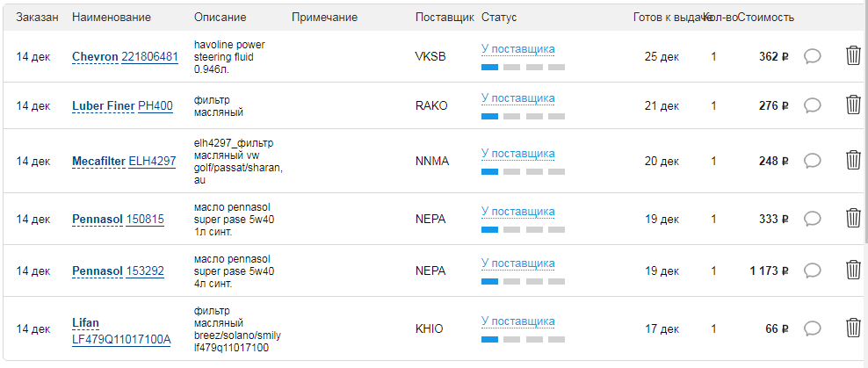Open the Mecafilter brand link
Viewport: 868px width, 368px height.
point(98,161)
